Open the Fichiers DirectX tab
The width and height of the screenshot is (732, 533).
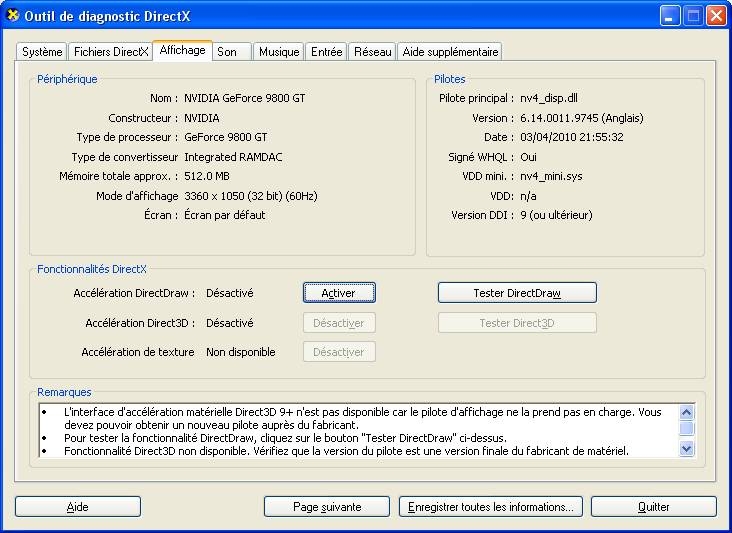pyautogui.click(x=110, y=52)
